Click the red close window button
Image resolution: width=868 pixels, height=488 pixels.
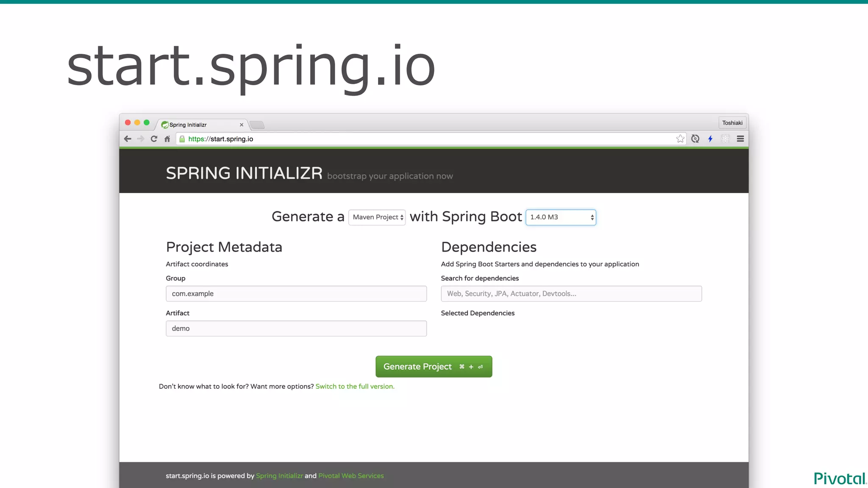tap(128, 122)
